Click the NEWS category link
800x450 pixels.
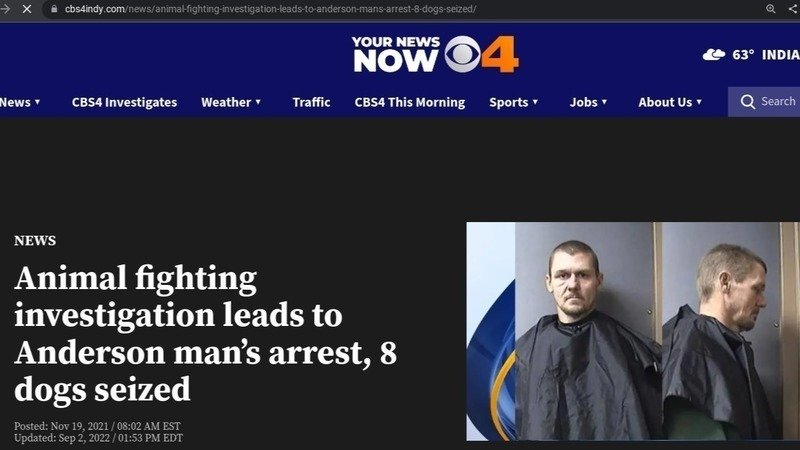click(35, 241)
